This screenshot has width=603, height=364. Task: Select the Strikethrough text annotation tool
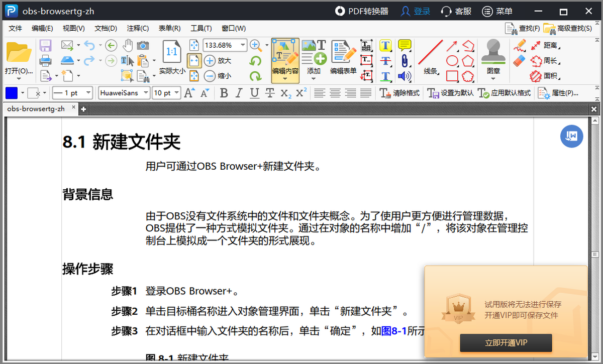pos(385,61)
